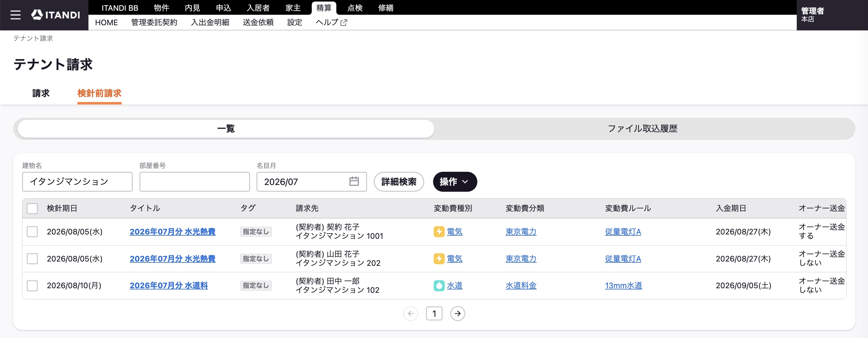Click the payment date 2026/09/05(土)

tap(743, 285)
